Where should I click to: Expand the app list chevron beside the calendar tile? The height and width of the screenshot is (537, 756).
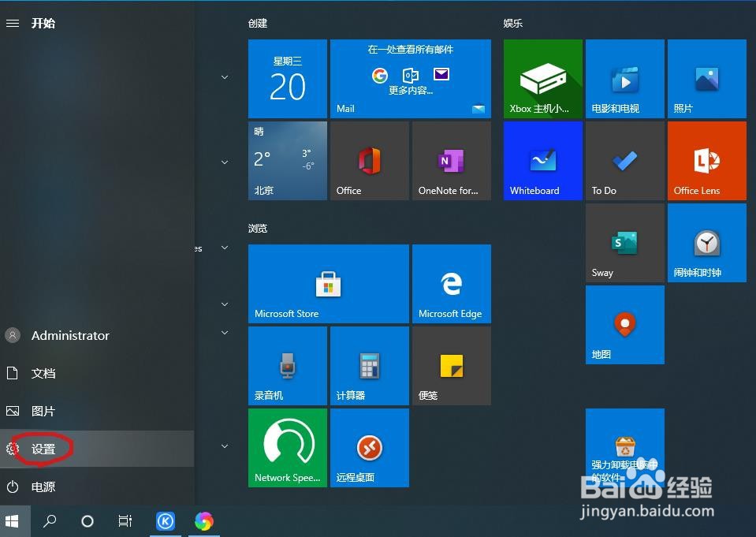(x=225, y=77)
